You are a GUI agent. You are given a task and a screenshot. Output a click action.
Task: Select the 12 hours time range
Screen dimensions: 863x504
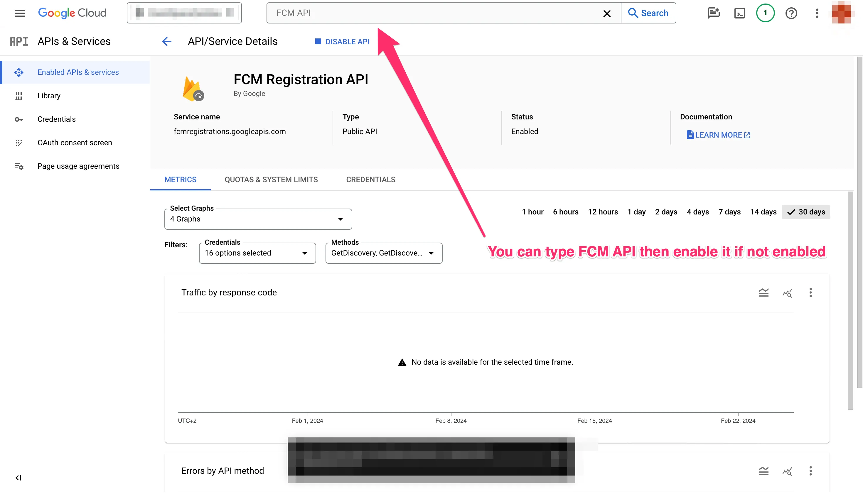(x=603, y=212)
